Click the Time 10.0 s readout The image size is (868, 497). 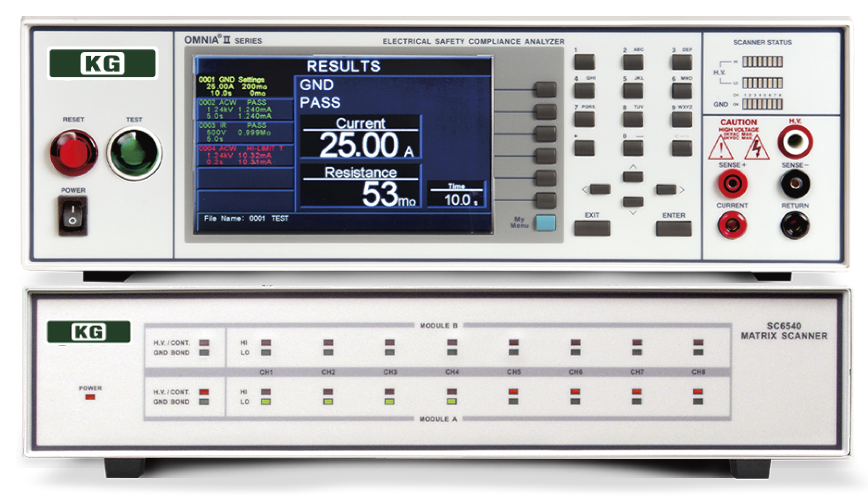(x=457, y=194)
